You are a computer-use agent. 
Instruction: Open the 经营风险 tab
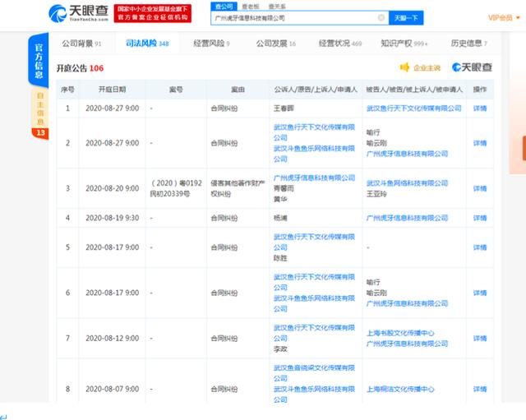[x=211, y=44]
